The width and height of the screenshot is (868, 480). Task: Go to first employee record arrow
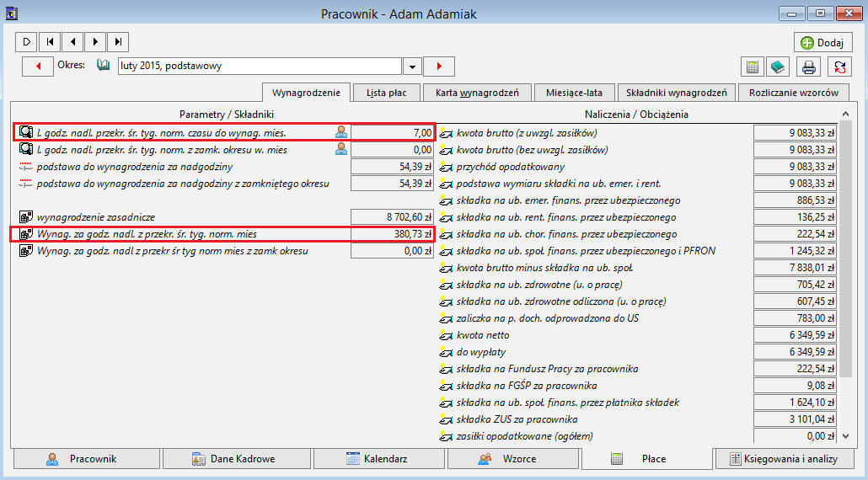(x=50, y=41)
